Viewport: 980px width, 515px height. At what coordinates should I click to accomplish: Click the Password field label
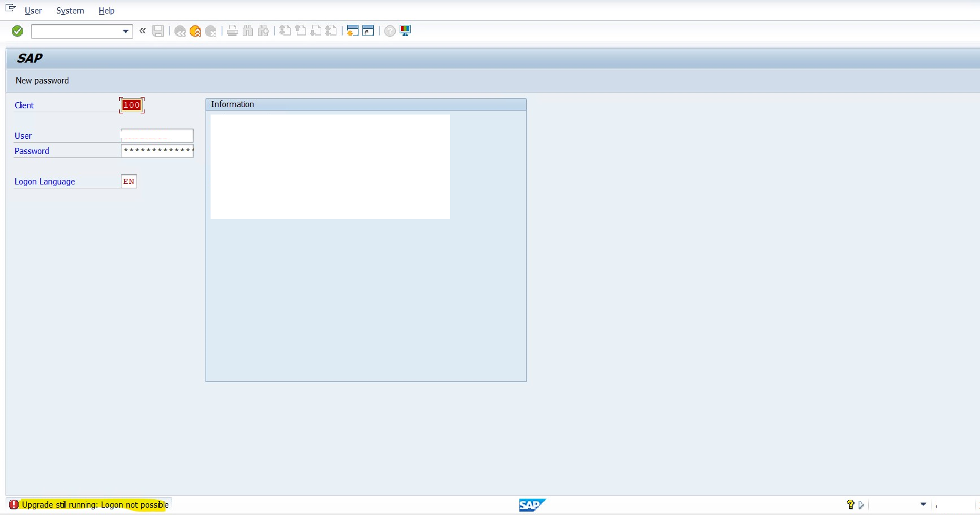pyautogui.click(x=32, y=151)
